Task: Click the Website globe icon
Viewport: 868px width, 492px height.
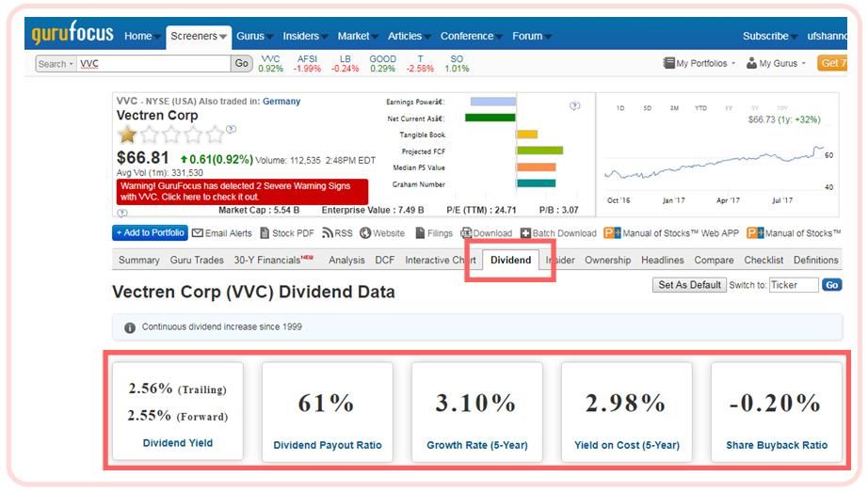Action: click(x=364, y=233)
